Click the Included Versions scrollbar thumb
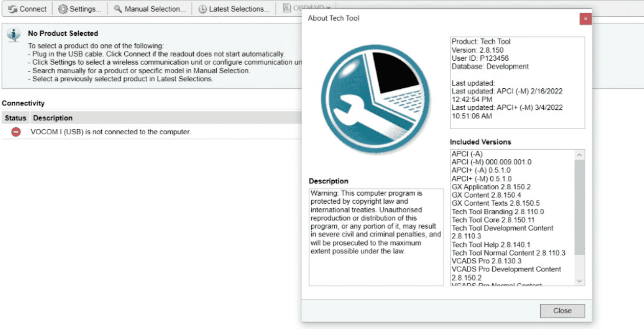The width and height of the screenshot is (644, 329). click(579, 207)
